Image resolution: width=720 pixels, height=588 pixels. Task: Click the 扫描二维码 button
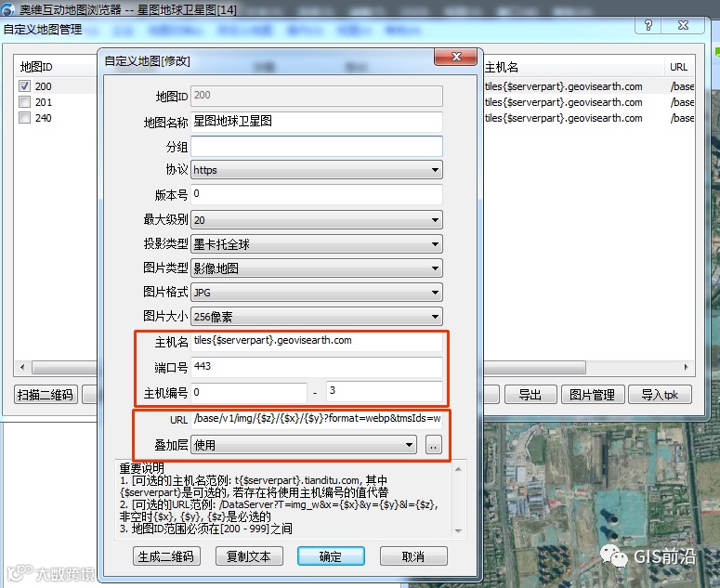(x=46, y=394)
